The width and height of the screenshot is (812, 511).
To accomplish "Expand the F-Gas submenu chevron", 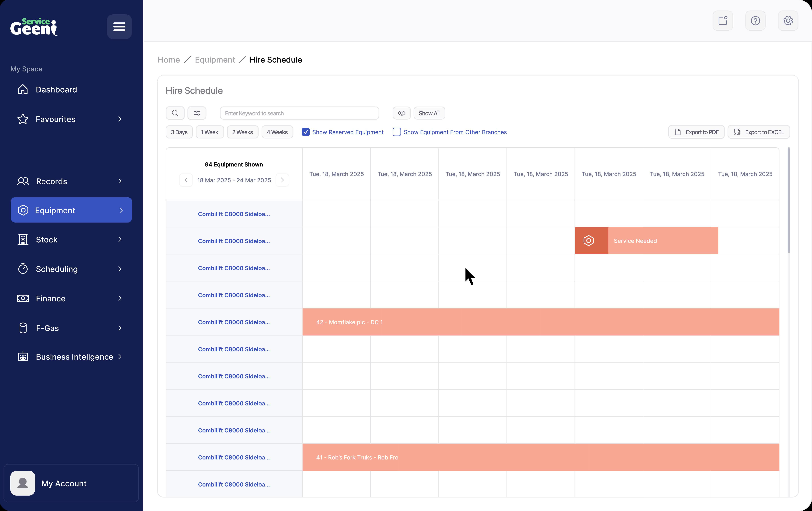I will (x=120, y=328).
